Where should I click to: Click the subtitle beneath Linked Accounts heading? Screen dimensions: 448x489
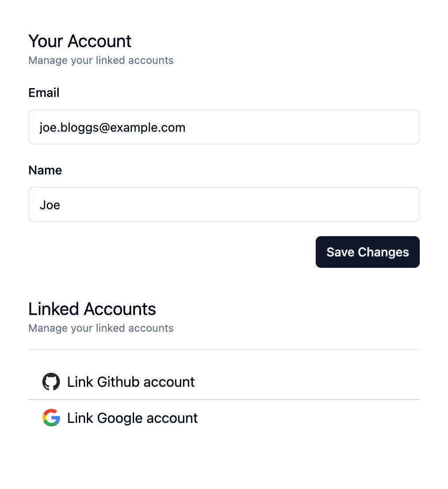point(101,328)
